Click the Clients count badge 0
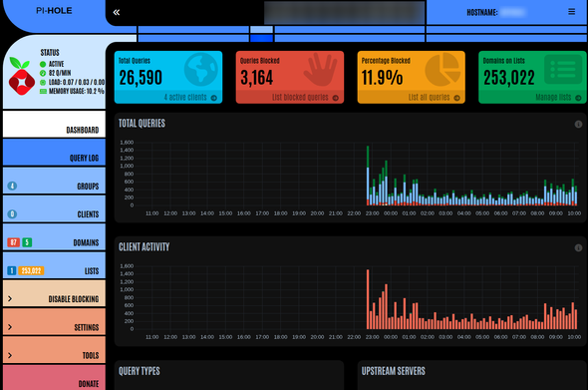Viewport: 588px width, 390px height. click(x=12, y=214)
